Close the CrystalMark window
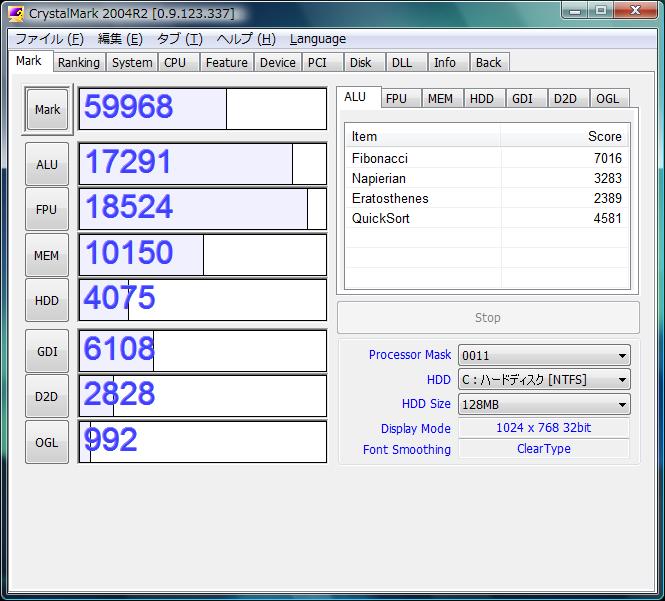Image resolution: width=665 pixels, height=601 pixels. [635, 10]
